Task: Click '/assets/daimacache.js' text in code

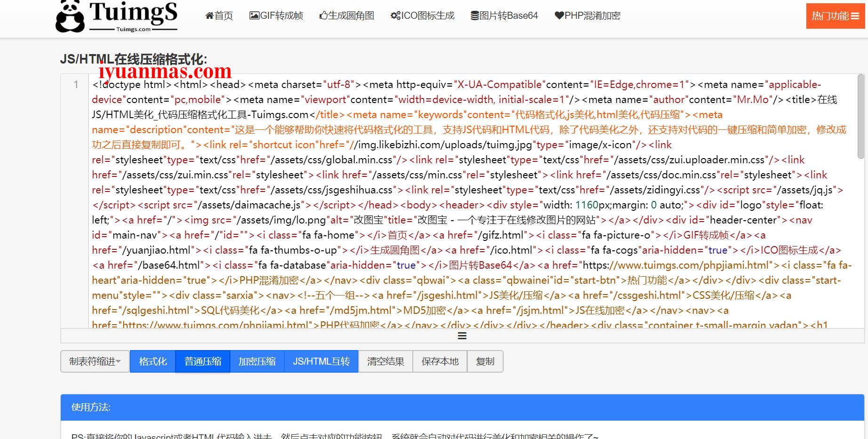Action: click(250, 205)
